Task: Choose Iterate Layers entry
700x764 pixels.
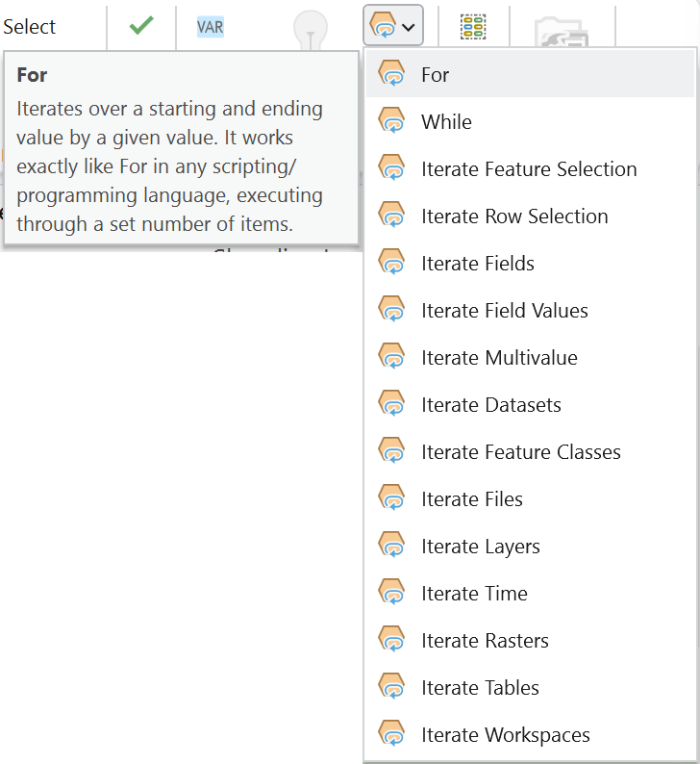Action: [x=530, y=547]
